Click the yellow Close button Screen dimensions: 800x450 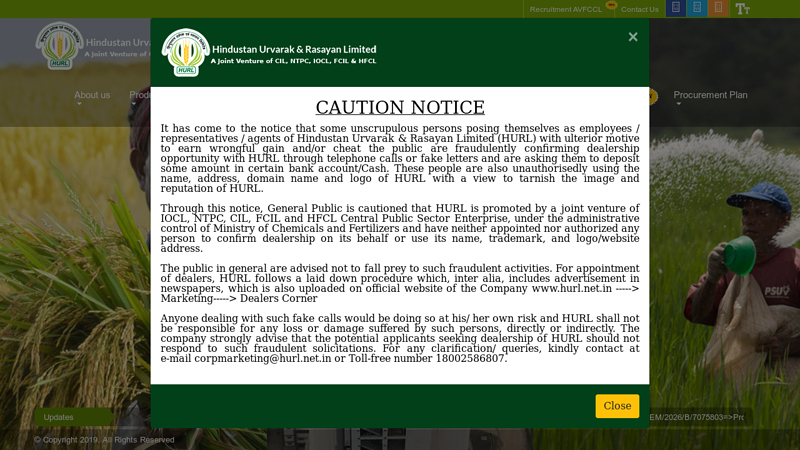617,406
